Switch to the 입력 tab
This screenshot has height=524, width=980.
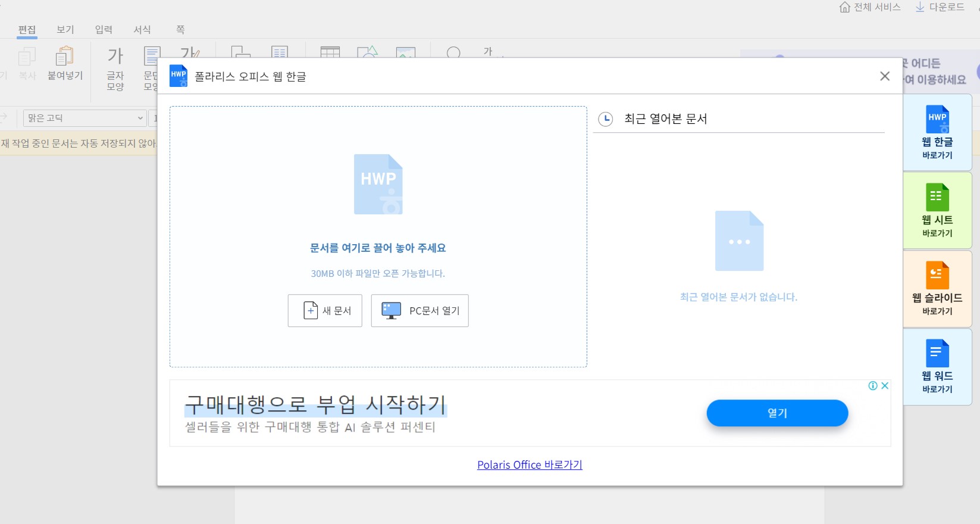tap(104, 30)
